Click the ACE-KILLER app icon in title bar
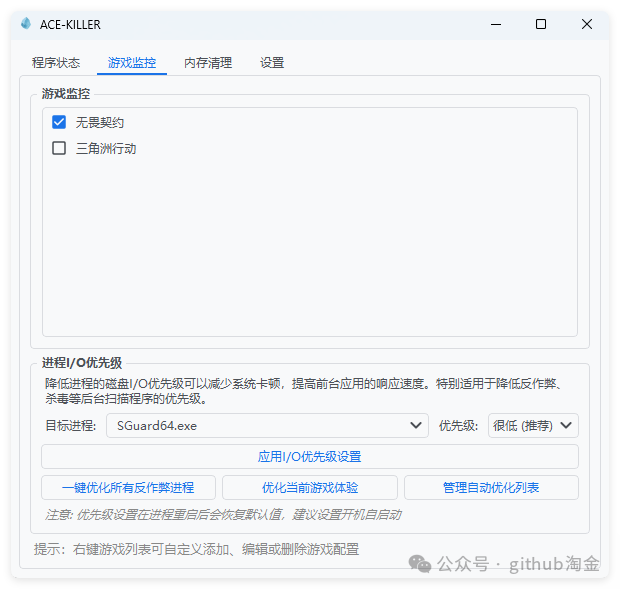The height and width of the screenshot is (589, 620). click(x=26, y=24)
